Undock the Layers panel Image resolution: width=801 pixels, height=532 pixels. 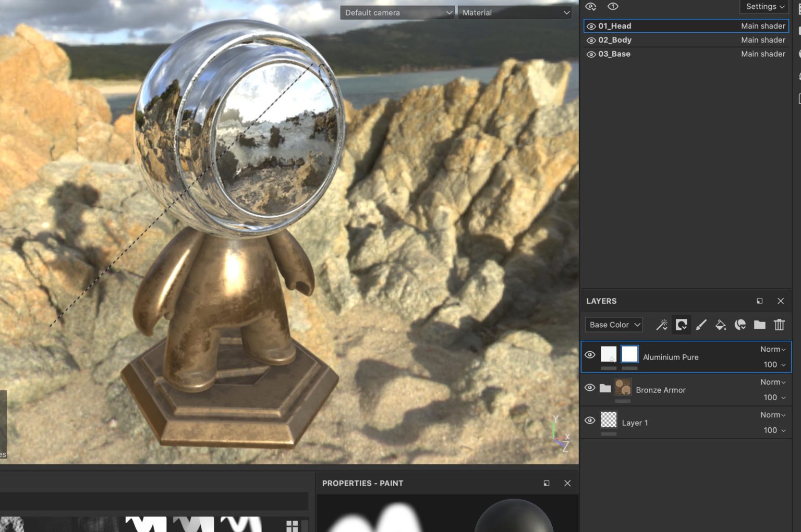pyautogui.click(x=759, y=301)
